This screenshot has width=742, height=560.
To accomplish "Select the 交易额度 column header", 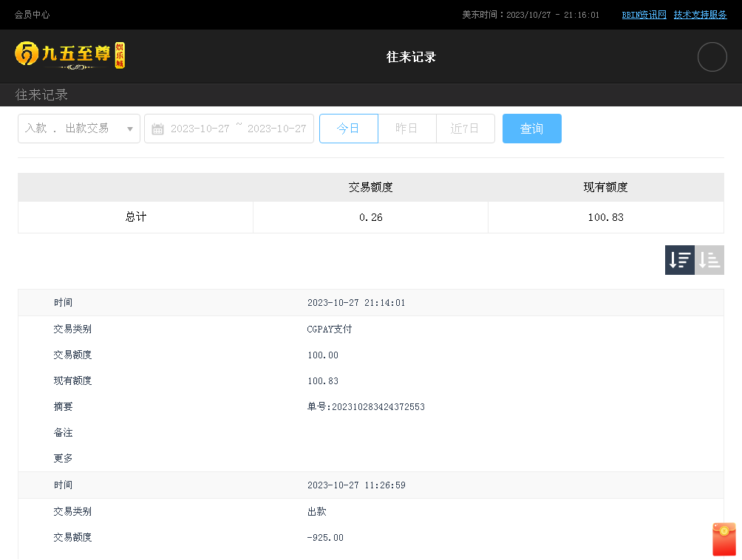I will click(370, 188).
